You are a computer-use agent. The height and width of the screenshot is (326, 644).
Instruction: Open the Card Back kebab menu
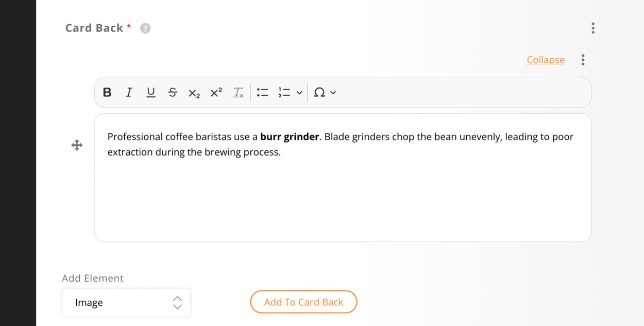pos(593,28)
